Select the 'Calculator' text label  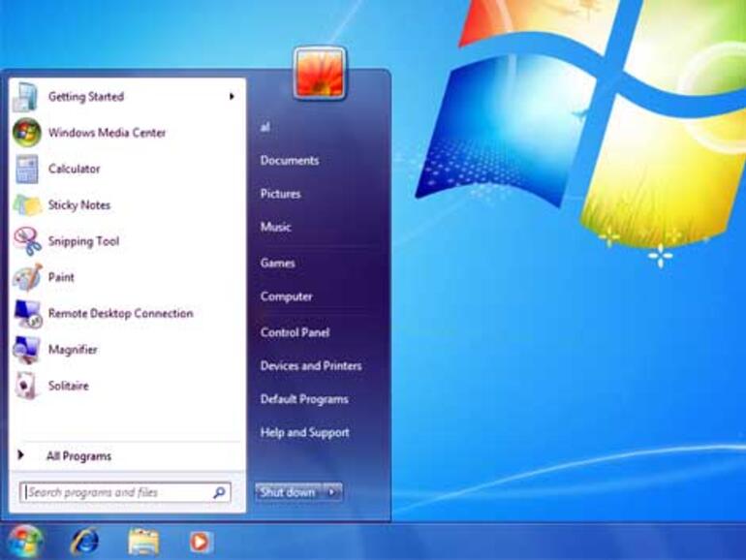[x=75, y=169]
